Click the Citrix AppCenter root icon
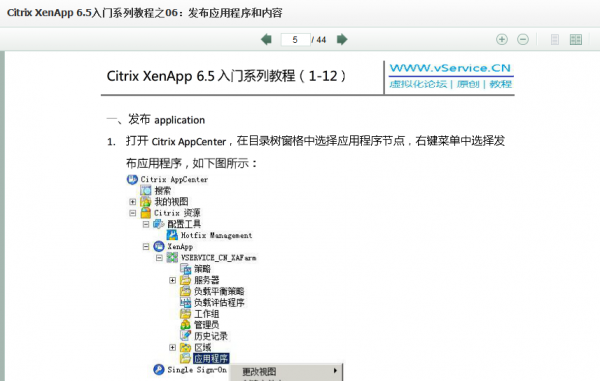The width and height of the screenshot is (600, 381). click(x=132, y=179)
